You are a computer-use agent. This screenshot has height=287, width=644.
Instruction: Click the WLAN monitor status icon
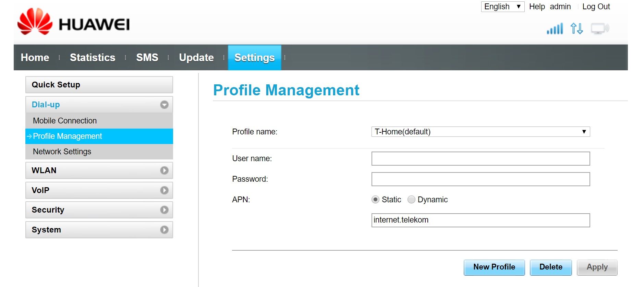[x=600, y=28]
